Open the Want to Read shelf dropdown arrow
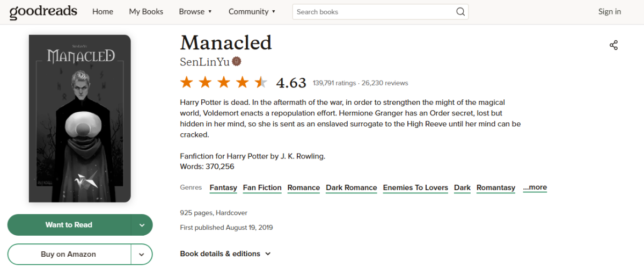 [x=142, y=225]
